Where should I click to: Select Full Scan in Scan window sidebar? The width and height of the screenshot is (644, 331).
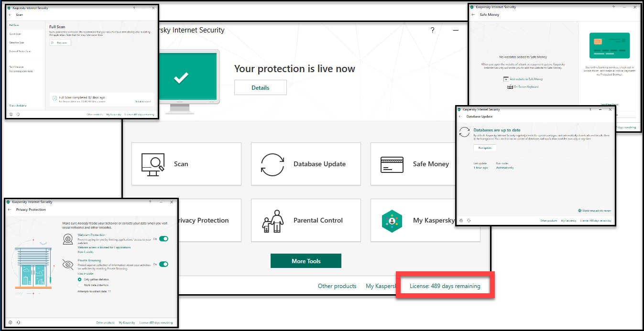click(x=25, y=25)
